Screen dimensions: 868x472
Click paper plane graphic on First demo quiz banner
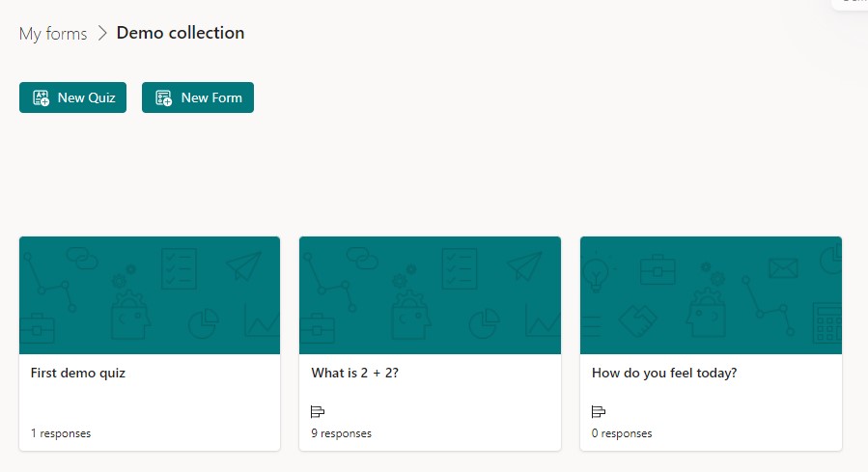pos(244,264)
